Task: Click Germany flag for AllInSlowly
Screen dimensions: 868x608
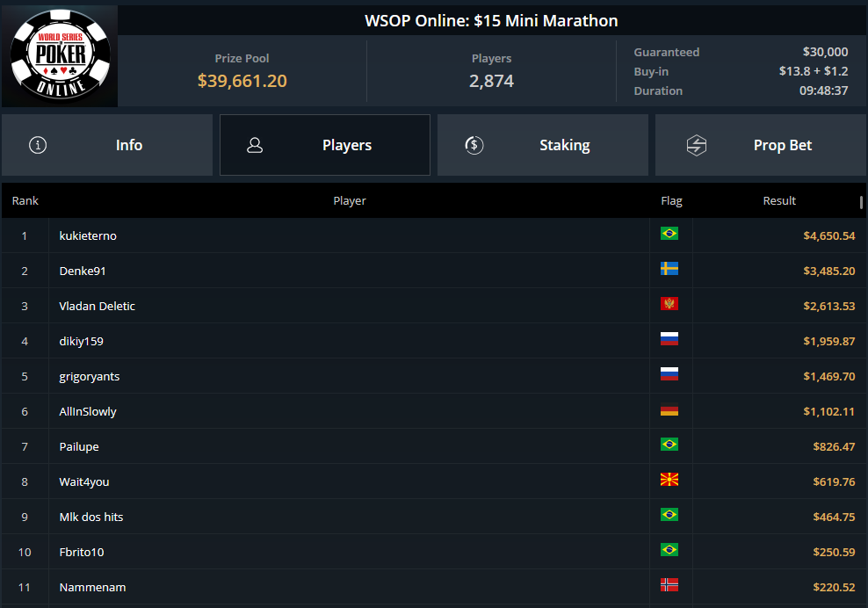Action: [669, 409]
